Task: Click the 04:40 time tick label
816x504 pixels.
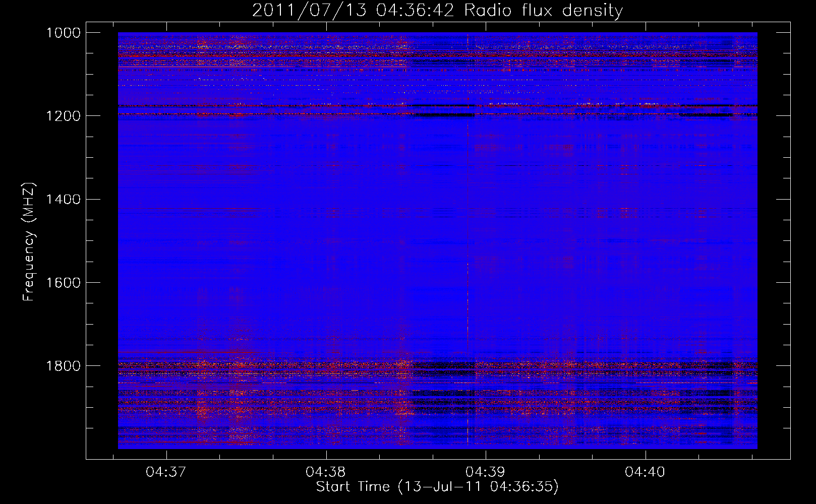Action: [645, 472]
